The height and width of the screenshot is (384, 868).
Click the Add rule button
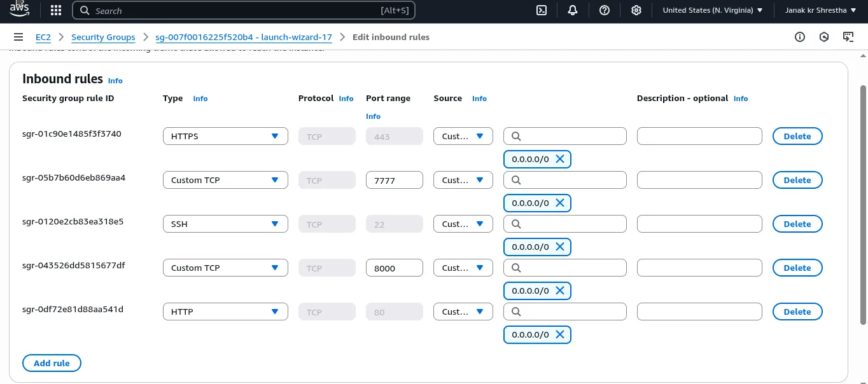click(52, 363)
